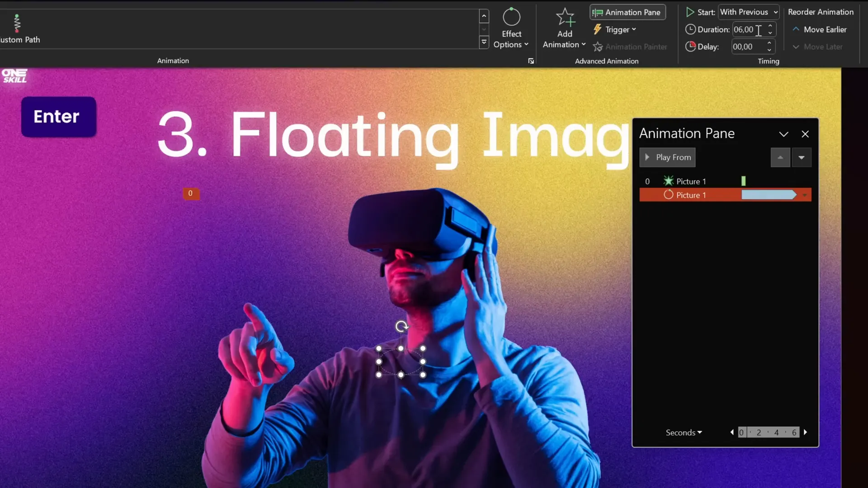Increase Duration with up arrow
The width and height of the screenshot is (868, 488).
[x=770, y=26]
